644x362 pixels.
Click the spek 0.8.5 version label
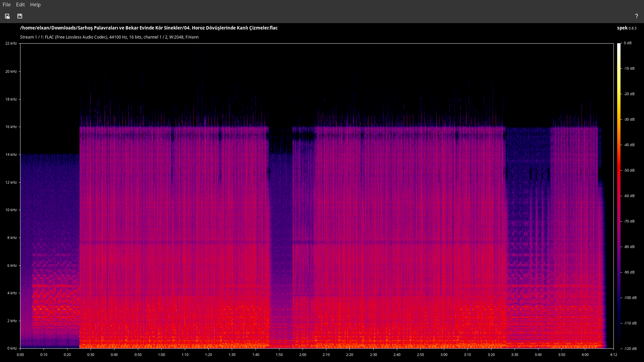pyautogui.click(x=627, y=28)
